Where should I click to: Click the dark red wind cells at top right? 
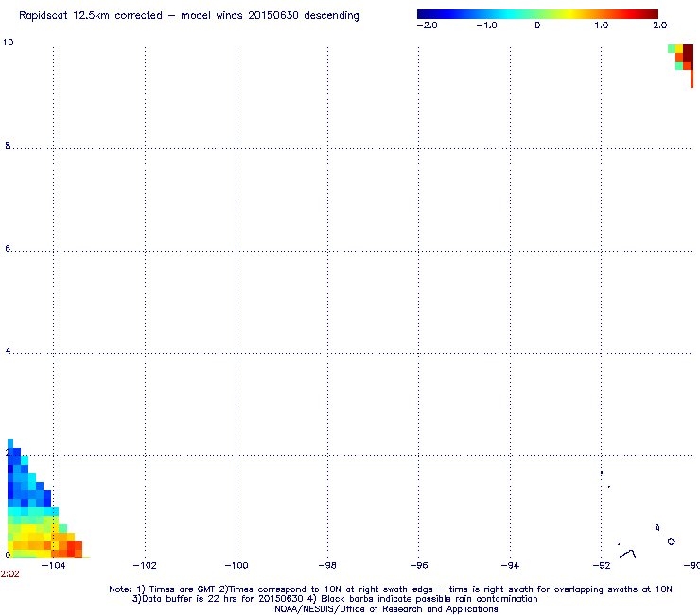(688, 52)
